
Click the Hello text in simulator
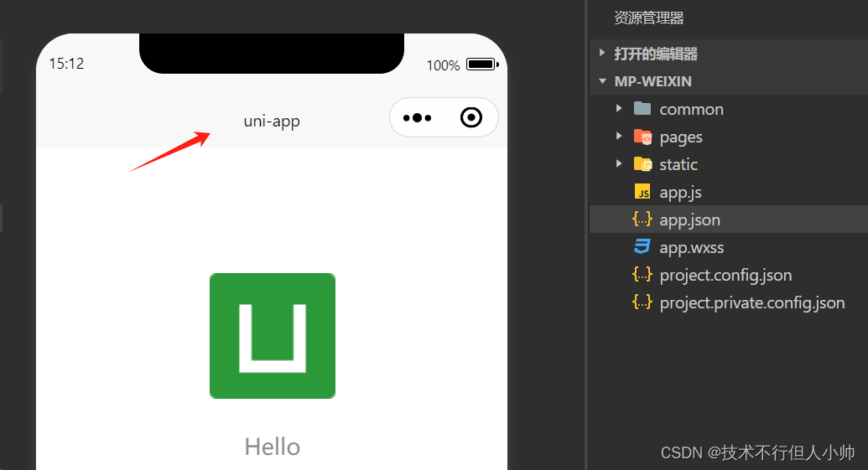point(273,447)
